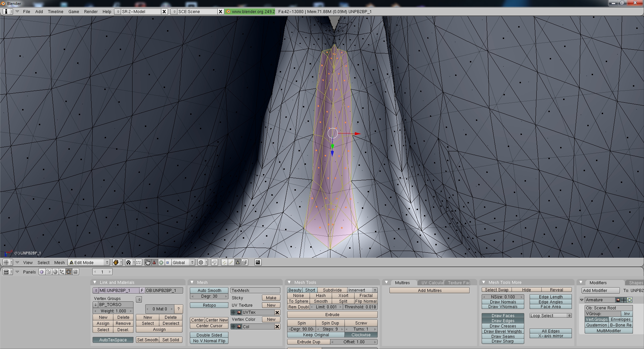Click the edge select mode icon
644x349 pixels.
point(231,262)
